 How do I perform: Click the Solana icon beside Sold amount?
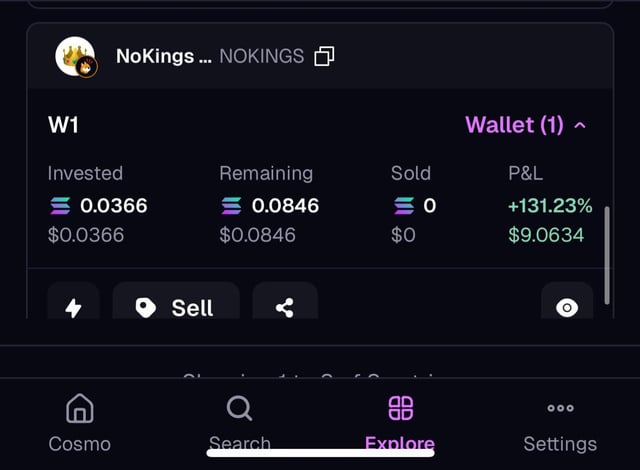tap(404, 206)
